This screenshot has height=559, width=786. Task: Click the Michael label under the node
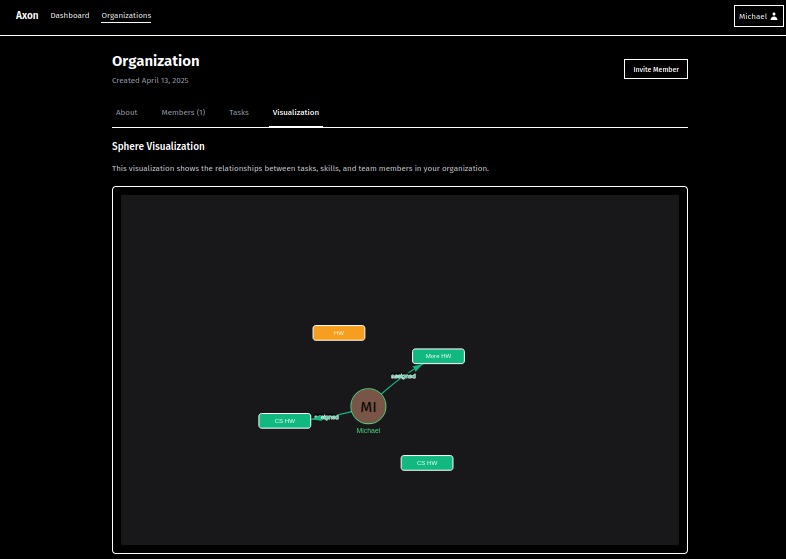coord(368,431)
